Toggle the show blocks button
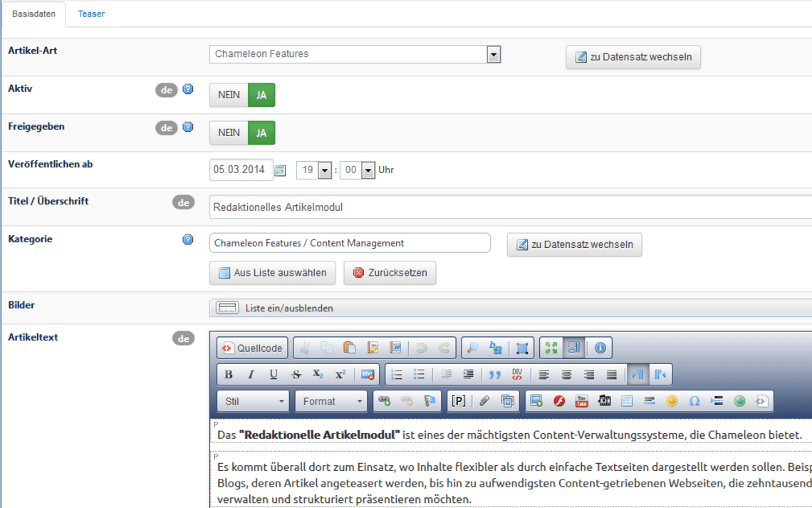Viewport: 812px width, 508px height. point(574,348)
